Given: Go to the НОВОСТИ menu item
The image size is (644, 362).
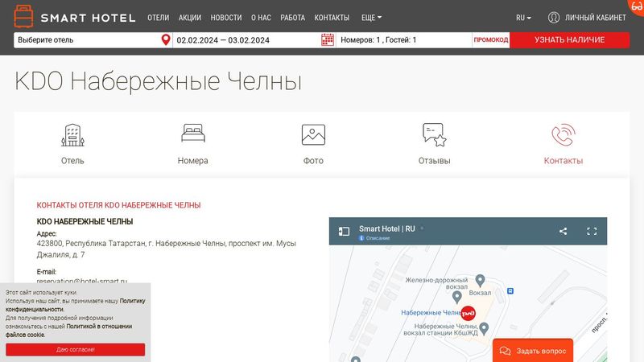Looking at the screenshot, I should coord(225,17).
